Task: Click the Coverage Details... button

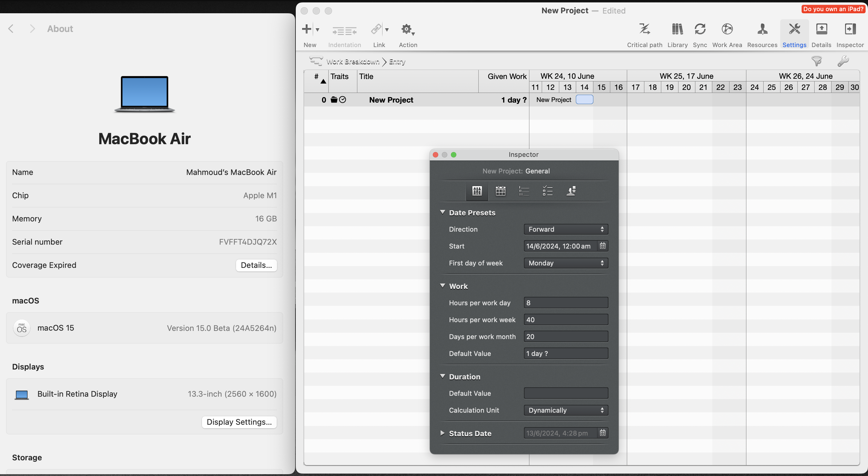Action: [x=256, y=265]
